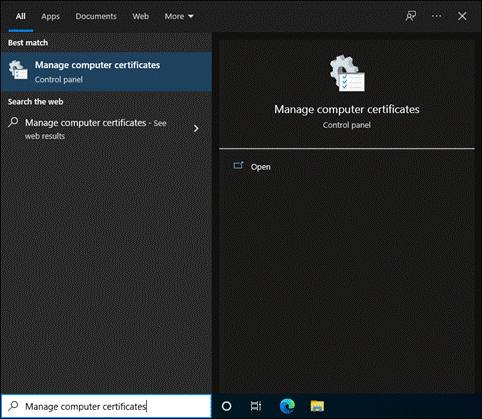The height and width of the screenshot is (419, 482).
Task: Open File Explorer from the taskbar
Action: tap(317, 406)
